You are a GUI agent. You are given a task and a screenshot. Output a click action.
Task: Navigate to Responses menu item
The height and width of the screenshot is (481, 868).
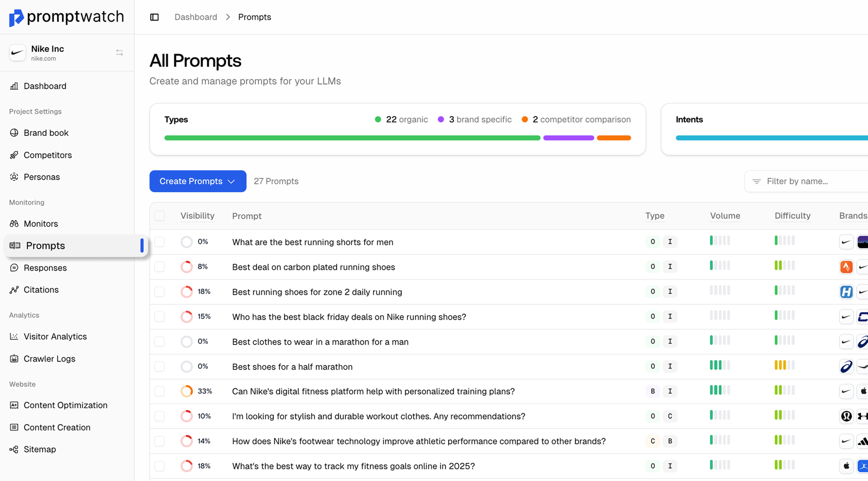click(x=45, y=268)
